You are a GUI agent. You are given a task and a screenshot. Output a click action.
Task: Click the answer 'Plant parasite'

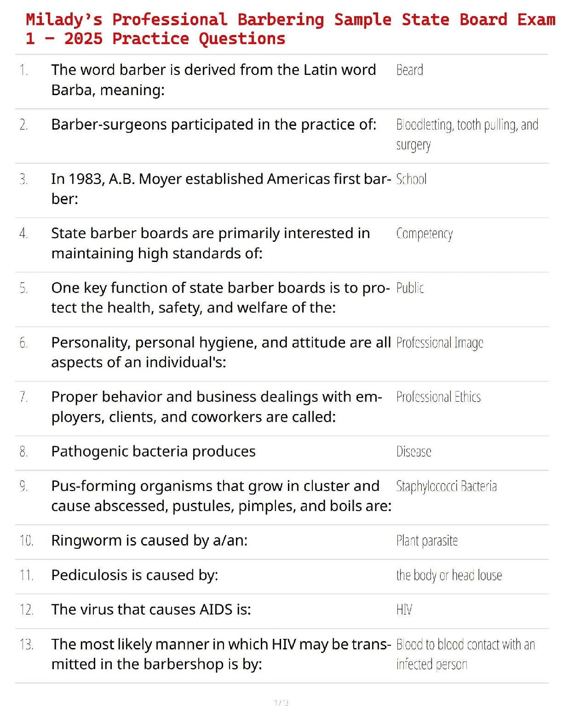427,540
